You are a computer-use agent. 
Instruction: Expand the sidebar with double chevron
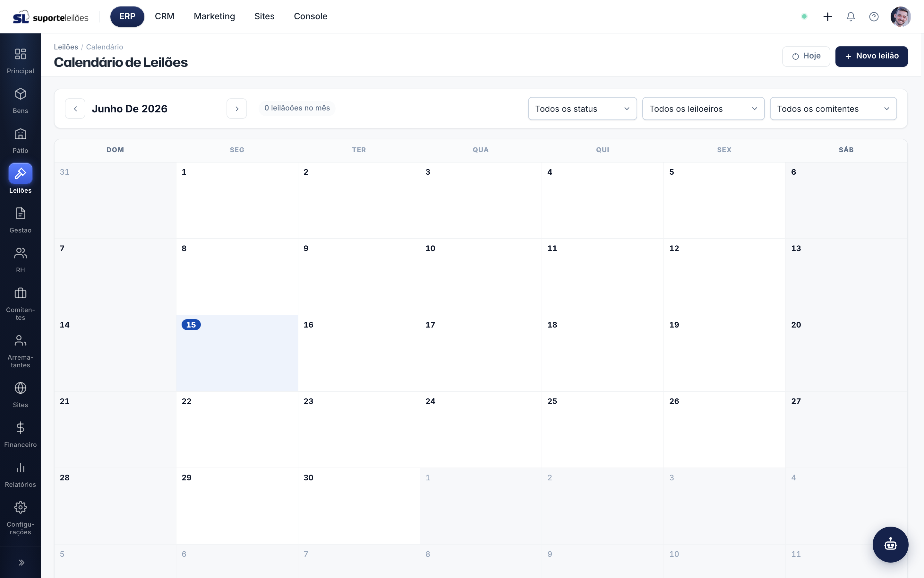(21, 562)
